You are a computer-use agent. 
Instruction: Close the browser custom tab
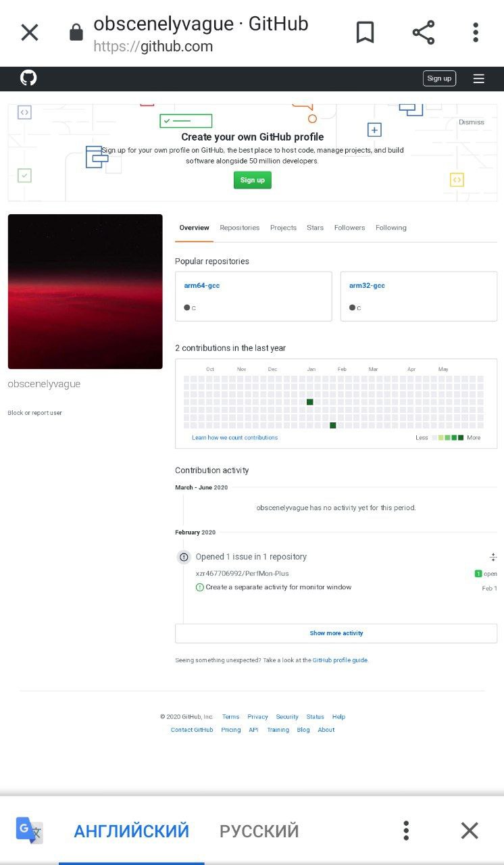coord(30,32)
